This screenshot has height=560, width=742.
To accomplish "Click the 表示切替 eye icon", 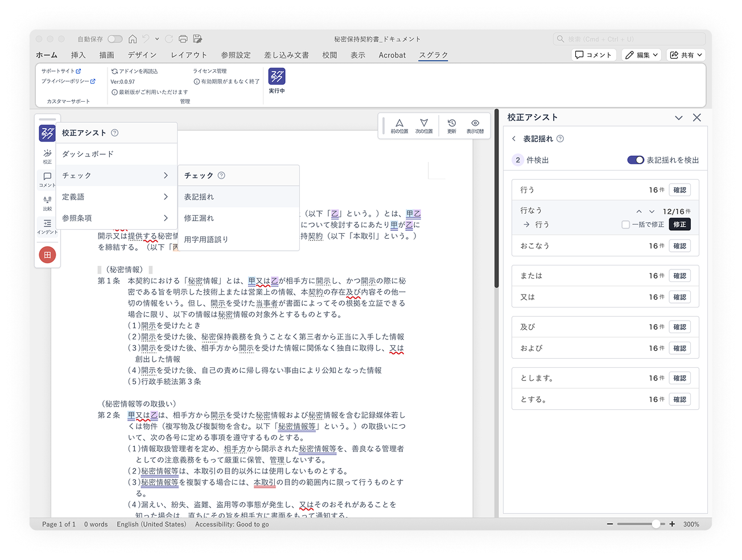I will point(475,125).
